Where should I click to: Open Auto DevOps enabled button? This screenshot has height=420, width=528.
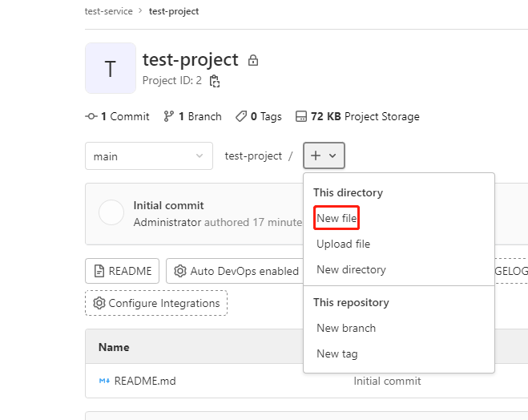(x=235, y=271)
